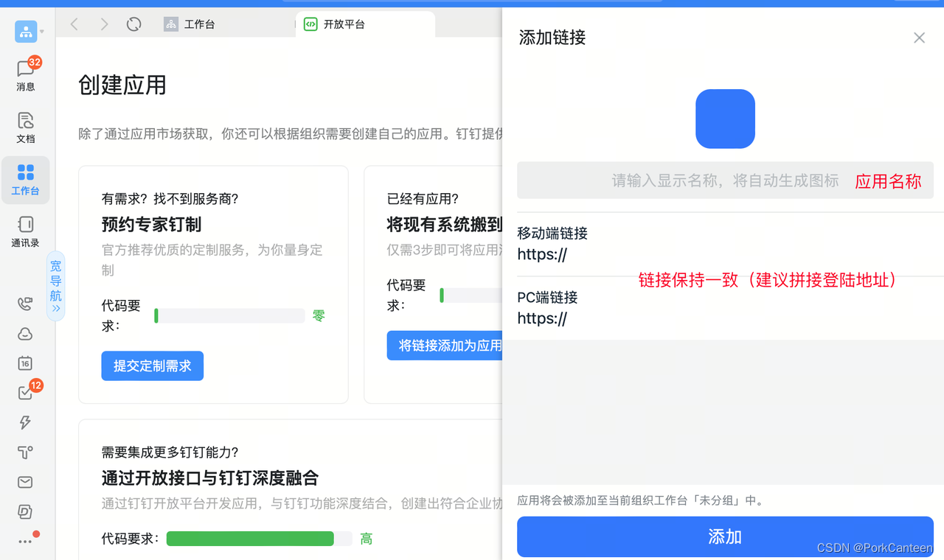The width and height of the screenshot is (944, 560).
Task: Click the high code requirement green bar
Action: 259,539
